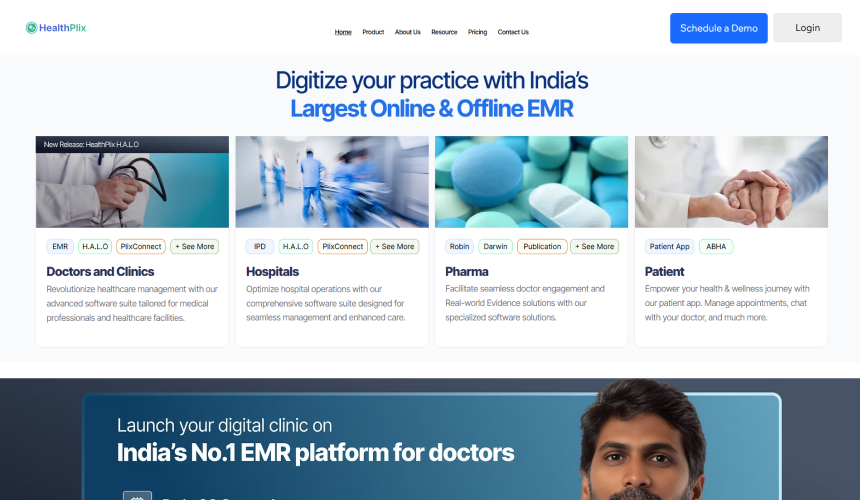The image size is (860, 500).
Task: Open the Home nav link
Action: pyautogui.click(x=343, y=32)
